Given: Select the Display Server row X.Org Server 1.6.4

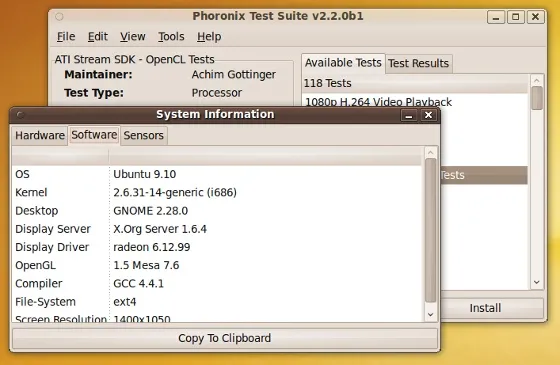Looking at the screenshot, I should point(217,229).
